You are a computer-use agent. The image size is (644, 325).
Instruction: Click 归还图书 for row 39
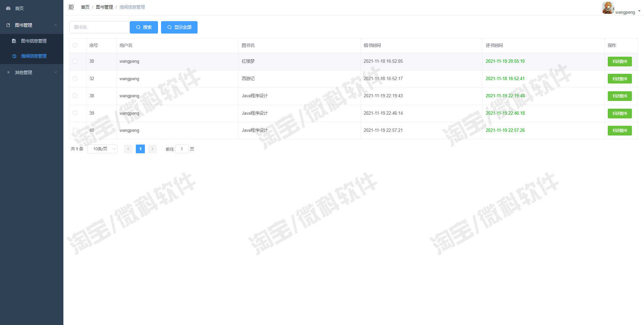[620, 113]
